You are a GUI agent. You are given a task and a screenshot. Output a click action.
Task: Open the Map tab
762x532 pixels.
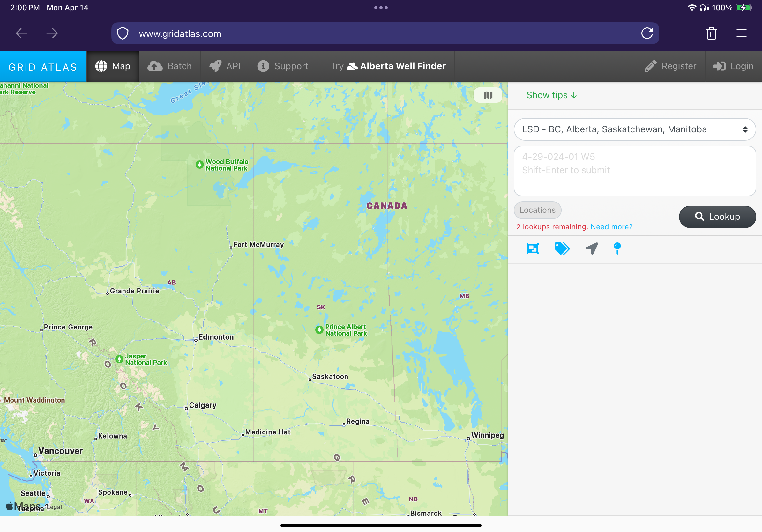pyautogui.click(x=113, y=66)
